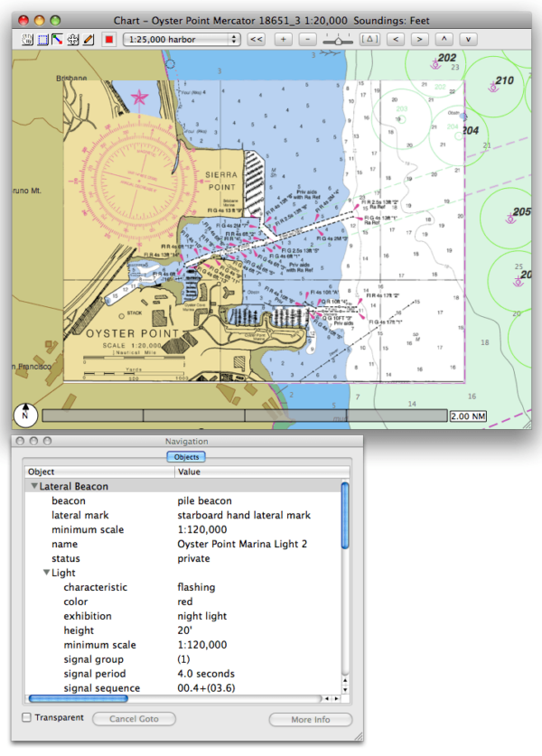The image size is (542, 756).
Task: Click the zoom slider in toolbar
Action: tap(339, 40)
